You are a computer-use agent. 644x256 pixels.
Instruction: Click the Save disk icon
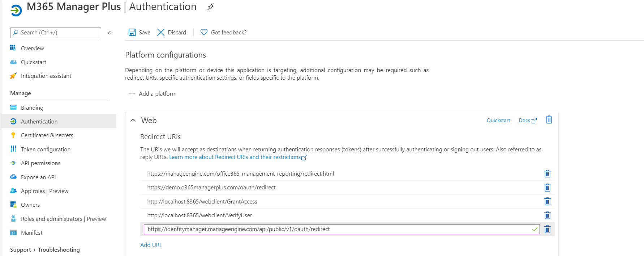coord(132,32)
